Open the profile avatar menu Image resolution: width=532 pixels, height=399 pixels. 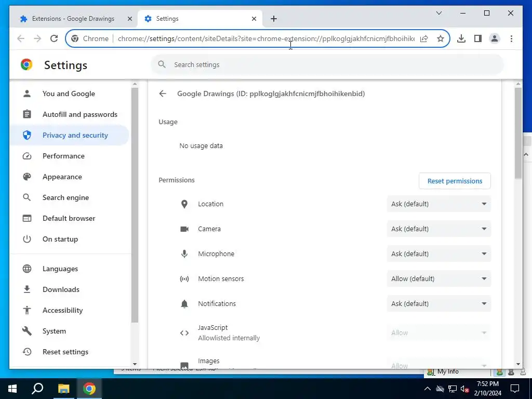[495, 38]
